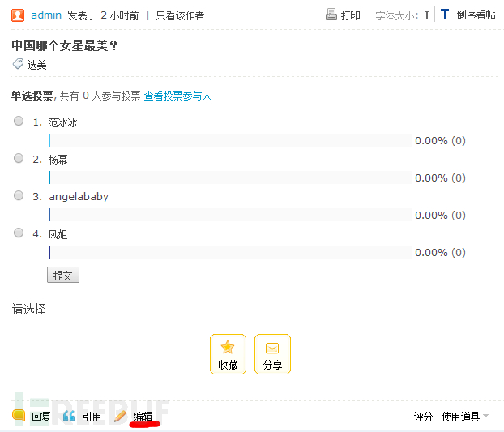Choose the angelababy radio button
Image resolution: width=504 pixels, height=432 pixels.
pyautogui.click(x=19, y=195)
